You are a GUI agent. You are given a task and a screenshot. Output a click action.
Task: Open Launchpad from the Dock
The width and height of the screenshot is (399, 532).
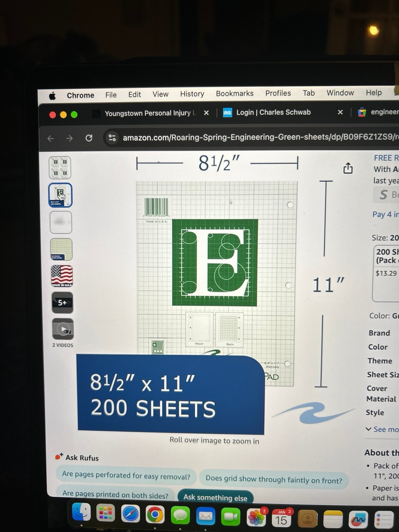tap(106, 513)
